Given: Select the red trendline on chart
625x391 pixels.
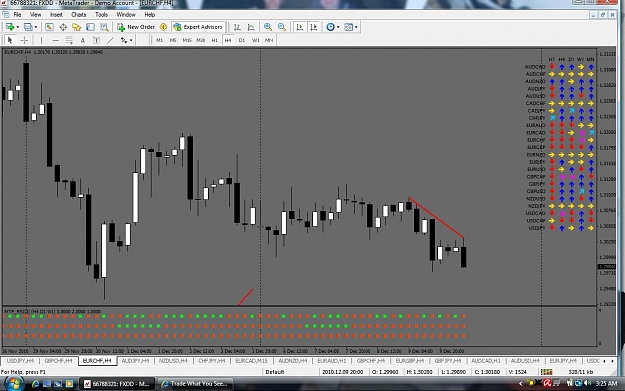Looking at the screenshot, I should pos(436,218).
